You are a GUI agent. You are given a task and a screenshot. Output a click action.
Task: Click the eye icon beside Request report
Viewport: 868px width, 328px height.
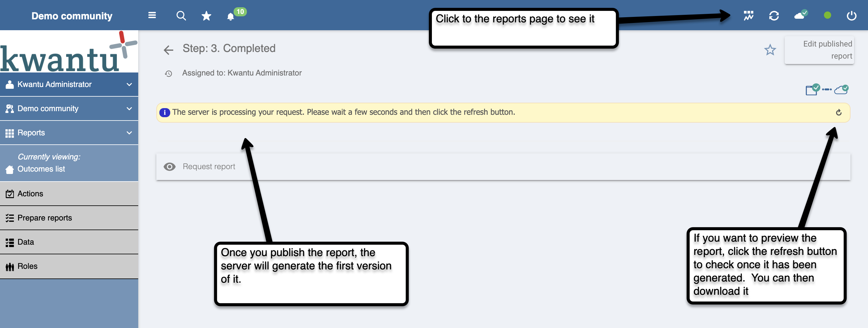click(170, 166)
